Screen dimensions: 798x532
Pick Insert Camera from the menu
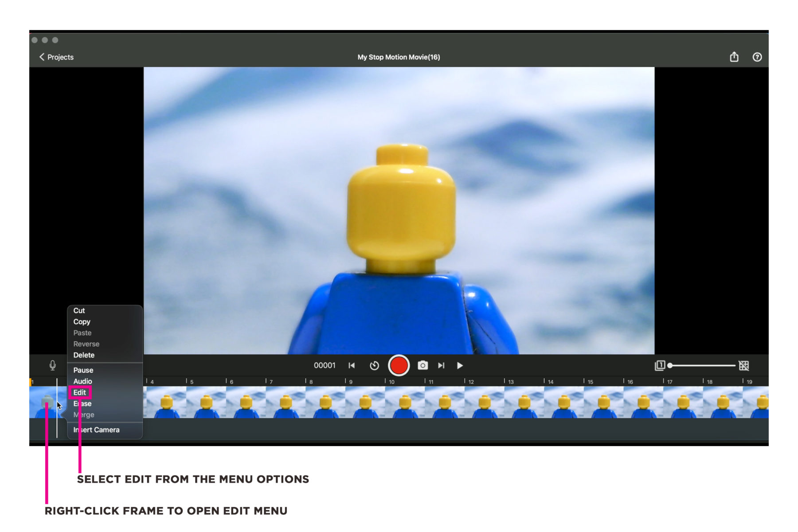96,430
